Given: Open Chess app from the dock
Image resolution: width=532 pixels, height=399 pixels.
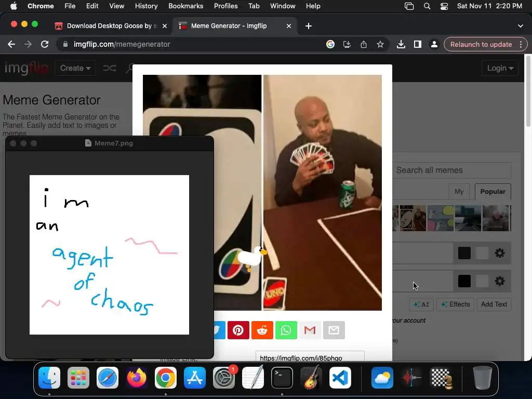Looking at the screenshot, I should [x=441, y=378].
